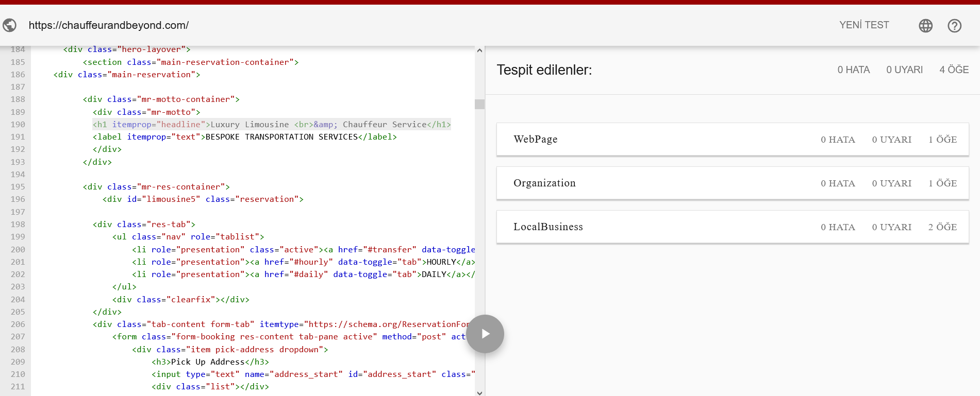Image resolution: width=980 pixels, height=396 pixels.
Task: Click YENİ TEST button
Action: tap(864, 25)
